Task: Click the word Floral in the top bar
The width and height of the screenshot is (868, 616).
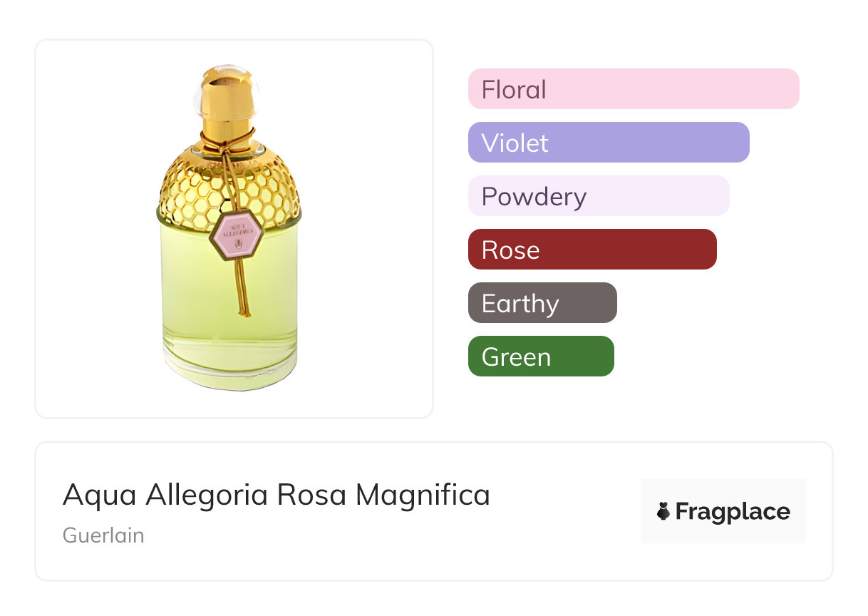Action: [514, 90]
